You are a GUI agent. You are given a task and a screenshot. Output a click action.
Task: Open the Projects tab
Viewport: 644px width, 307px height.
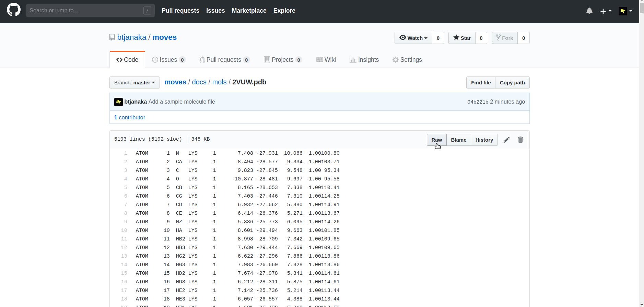pos(283,60)
